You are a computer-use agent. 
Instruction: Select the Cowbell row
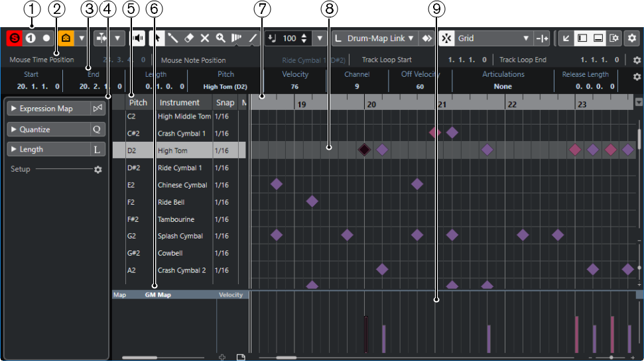[x=179, y=253]
